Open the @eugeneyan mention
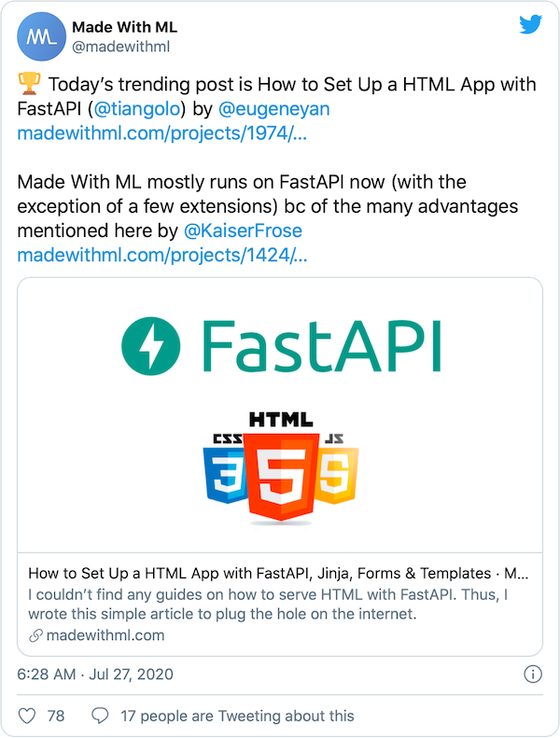This screenshot has height=738, width=560. coord(273,109)
